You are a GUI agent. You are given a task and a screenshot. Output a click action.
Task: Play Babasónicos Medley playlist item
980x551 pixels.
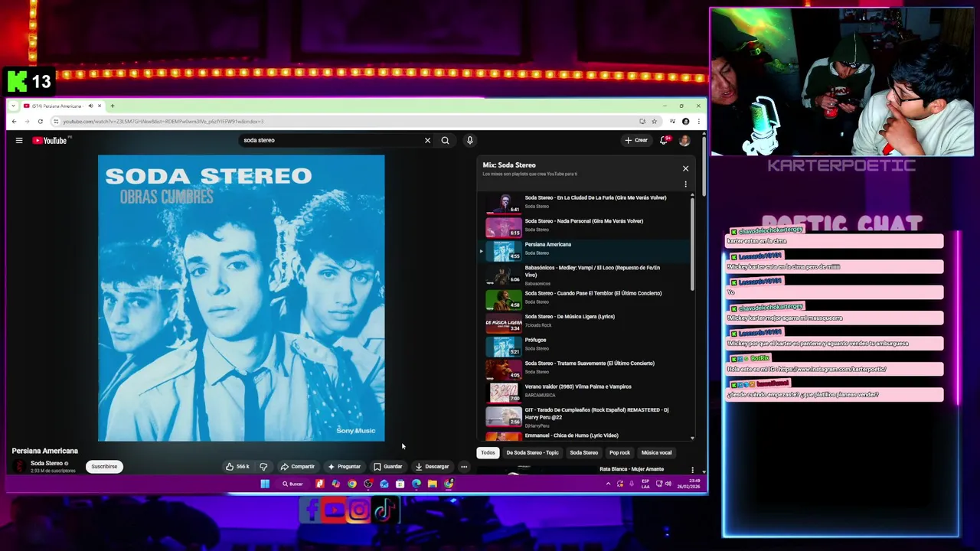pos(586,274)
